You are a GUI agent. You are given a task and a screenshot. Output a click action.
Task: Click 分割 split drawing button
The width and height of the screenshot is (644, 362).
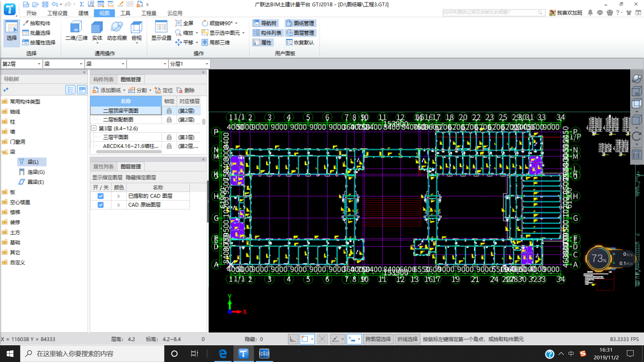pos(138,90)
